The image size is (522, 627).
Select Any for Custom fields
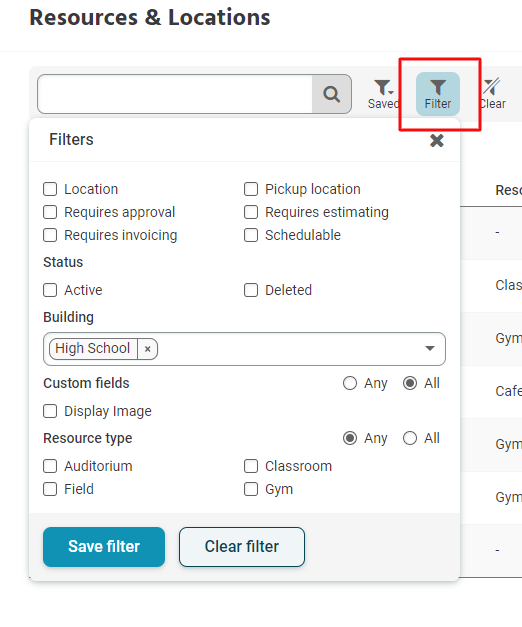(x=350, y=383)
